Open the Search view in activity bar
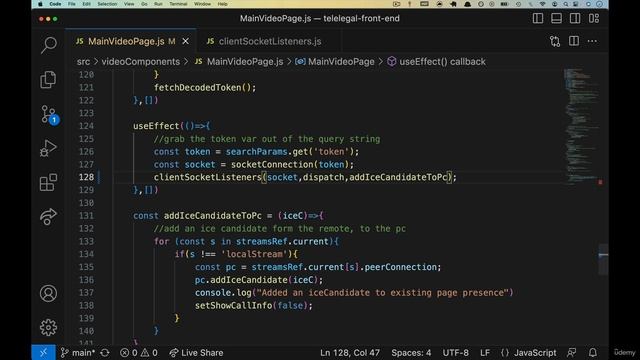This screenshot has width=640, height=360. click(x=48, y=45)
